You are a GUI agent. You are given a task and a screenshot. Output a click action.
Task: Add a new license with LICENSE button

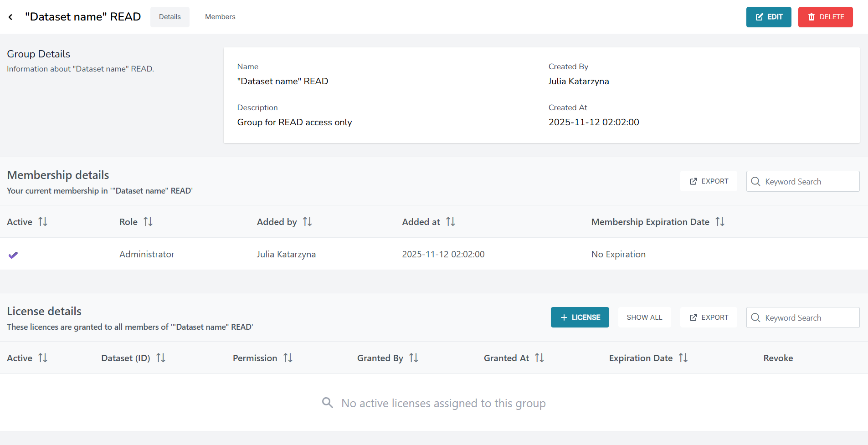click(x=580, y=317)
